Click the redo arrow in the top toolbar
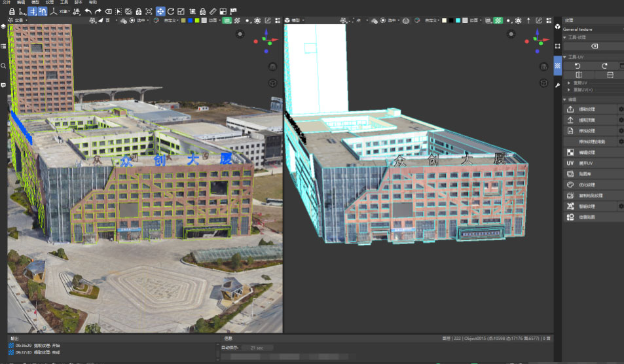Viewport: 624px width, 364px height. click(x=98, y=11)
